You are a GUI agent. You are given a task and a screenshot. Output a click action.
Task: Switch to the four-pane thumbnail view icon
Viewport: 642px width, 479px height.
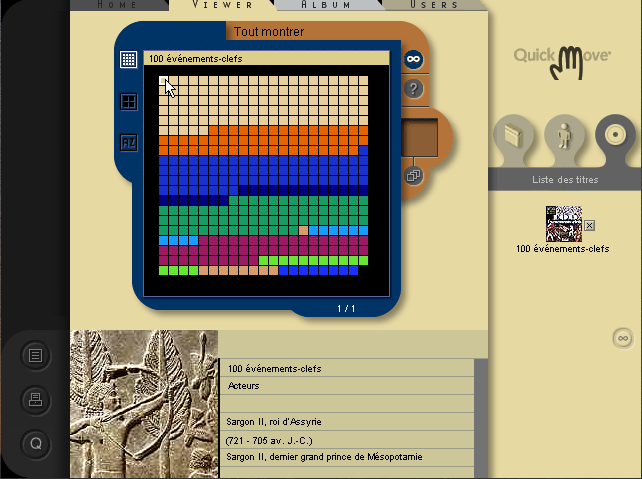[128, 101]
